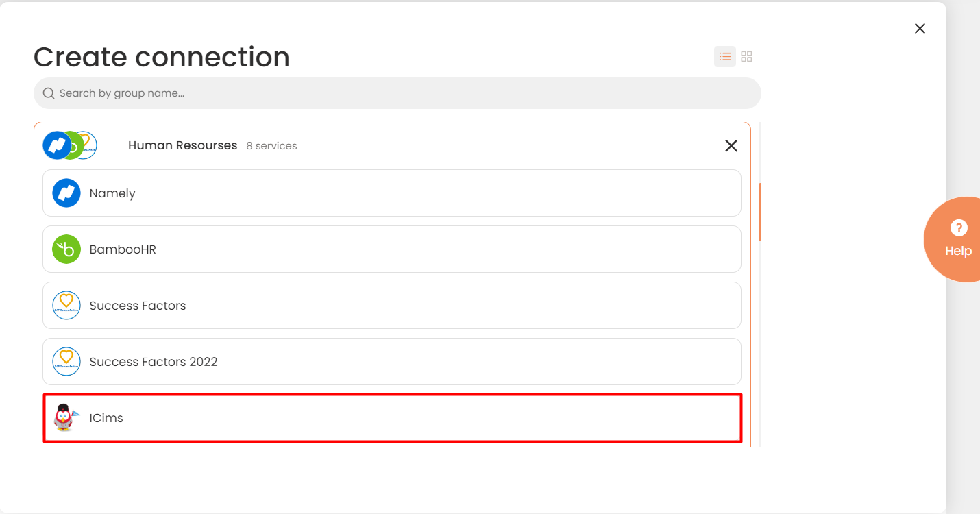Click the Success Factors 2022 icon
Viewport: 980px width, 514px height.
click(x=66, y=362)
